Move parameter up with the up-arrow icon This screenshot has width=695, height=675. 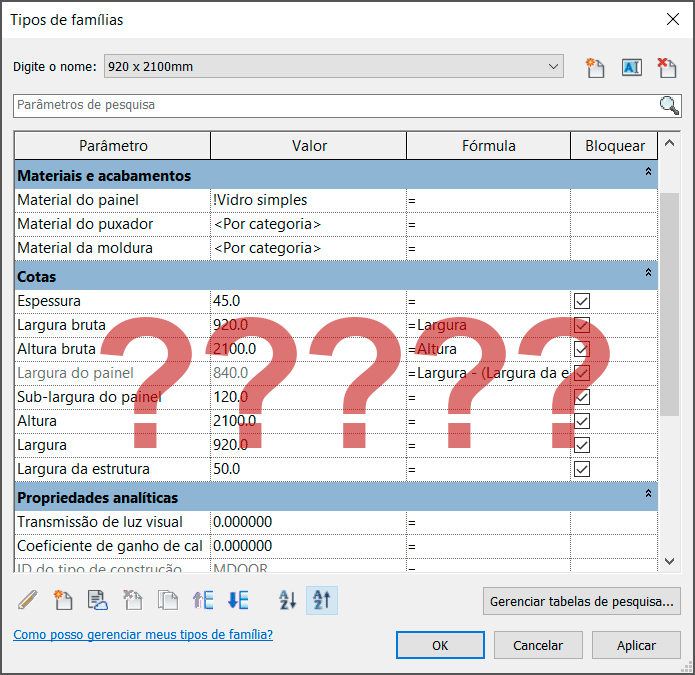click(x=203, y=600)
